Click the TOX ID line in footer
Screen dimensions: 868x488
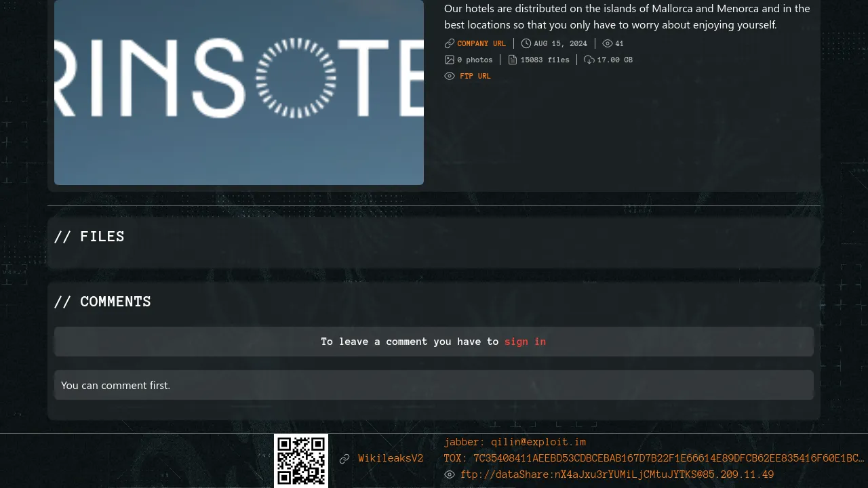click(x=654, y=458)
